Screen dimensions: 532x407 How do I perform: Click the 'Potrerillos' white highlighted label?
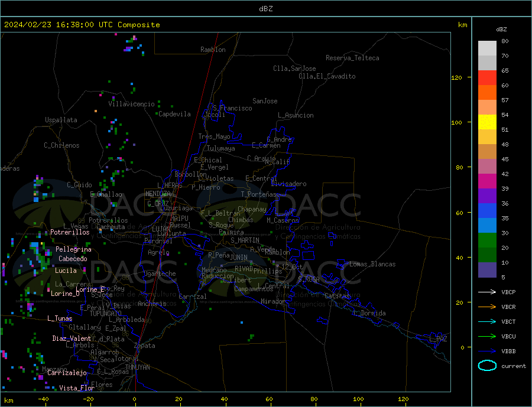click(x=70, y=232)
